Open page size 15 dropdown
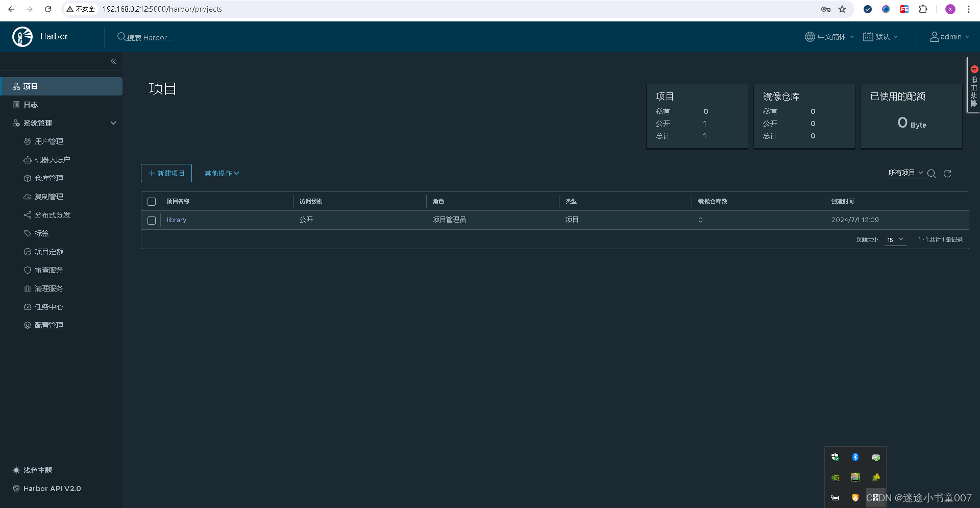Image resolution: width=980 pixels, height=508 pixels. [x=895, y=239]
